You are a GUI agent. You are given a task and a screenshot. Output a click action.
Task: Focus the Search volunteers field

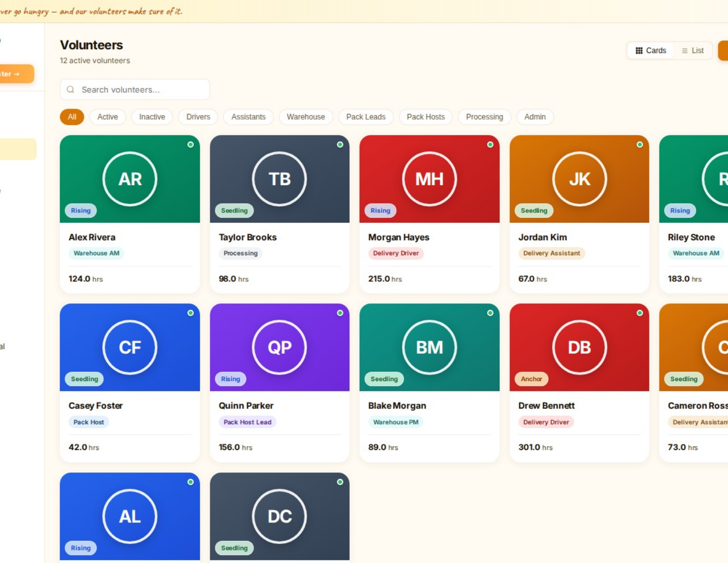135,90
